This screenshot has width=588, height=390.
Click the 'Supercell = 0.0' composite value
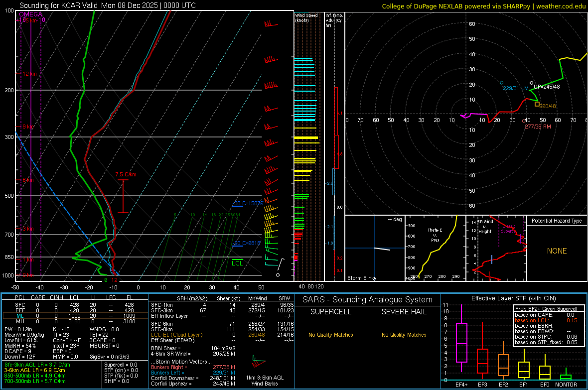click(x=121, y=365)
